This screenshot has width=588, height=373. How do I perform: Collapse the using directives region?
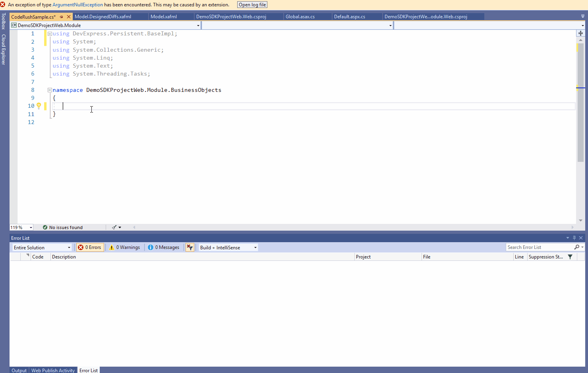click(50, 34)
